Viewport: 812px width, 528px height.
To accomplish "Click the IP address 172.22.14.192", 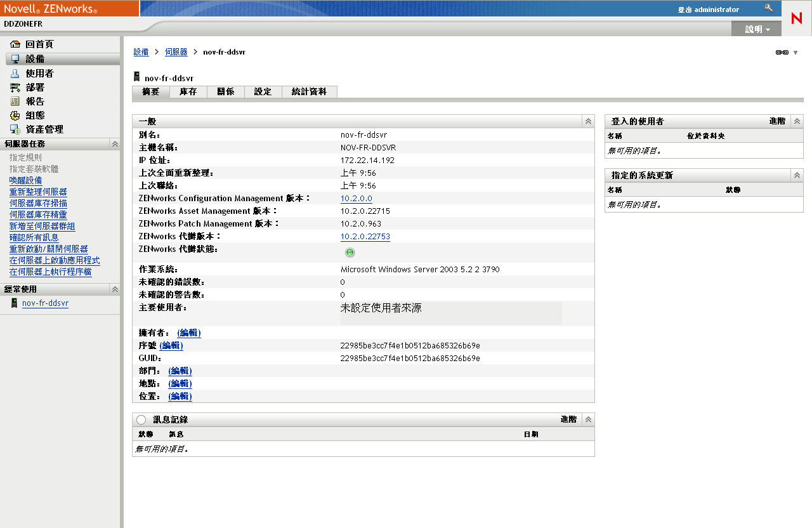I will pos(367,161).
